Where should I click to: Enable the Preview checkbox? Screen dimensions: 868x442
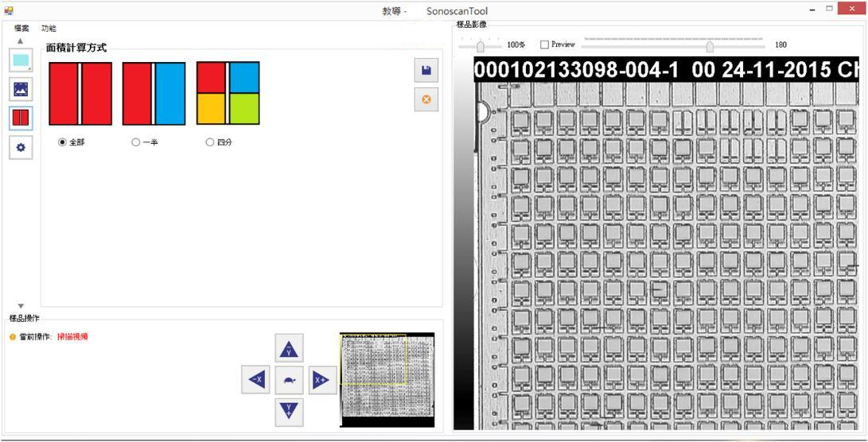(x=545, y=45)
